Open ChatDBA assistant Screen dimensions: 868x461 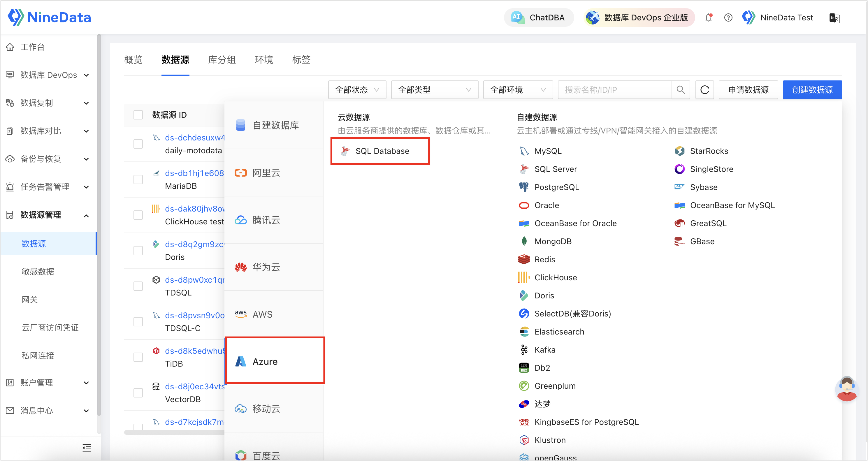pyautogui.click(x=538, y=17)
